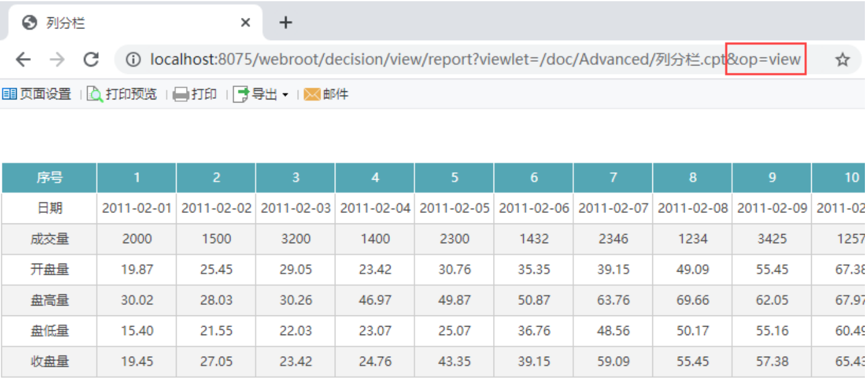
Task: Click the 成交量 value 3425
Action: 772,239
